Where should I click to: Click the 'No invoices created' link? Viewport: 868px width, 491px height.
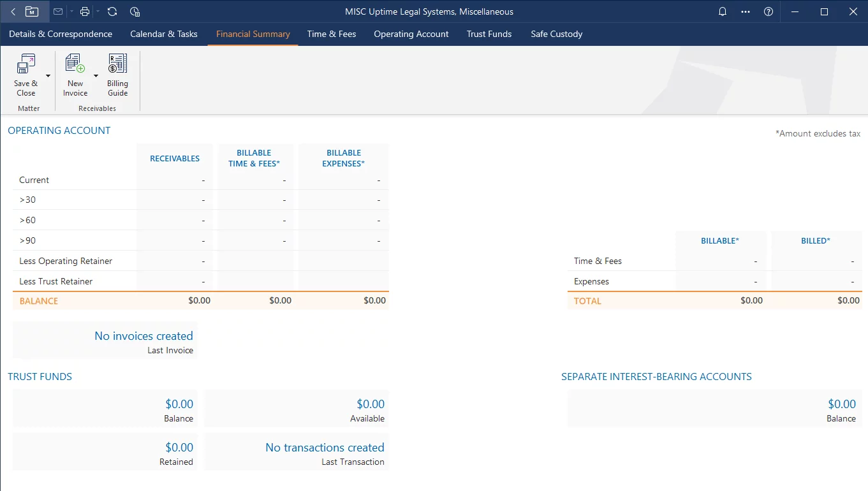(143, 336)
